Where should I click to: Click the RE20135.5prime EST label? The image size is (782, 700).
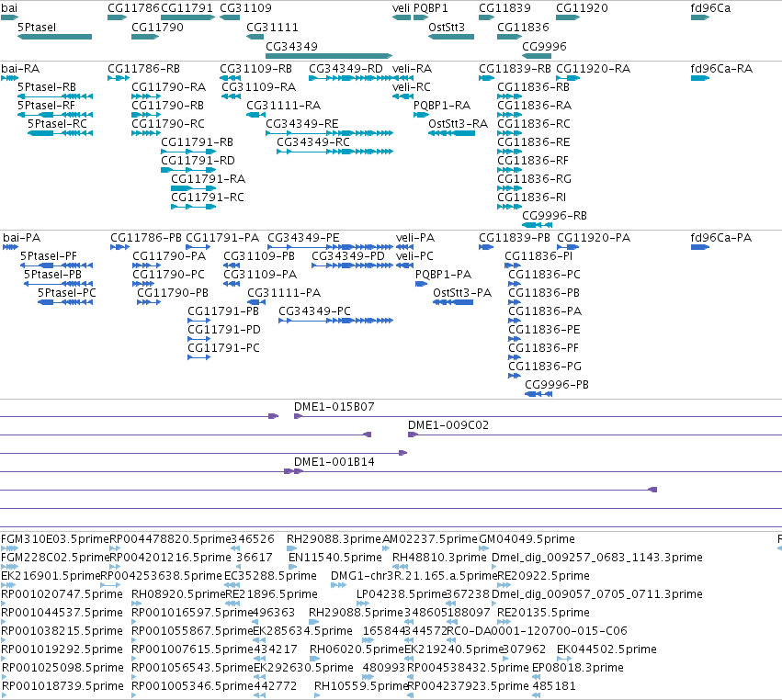click(x=544, y=612)
